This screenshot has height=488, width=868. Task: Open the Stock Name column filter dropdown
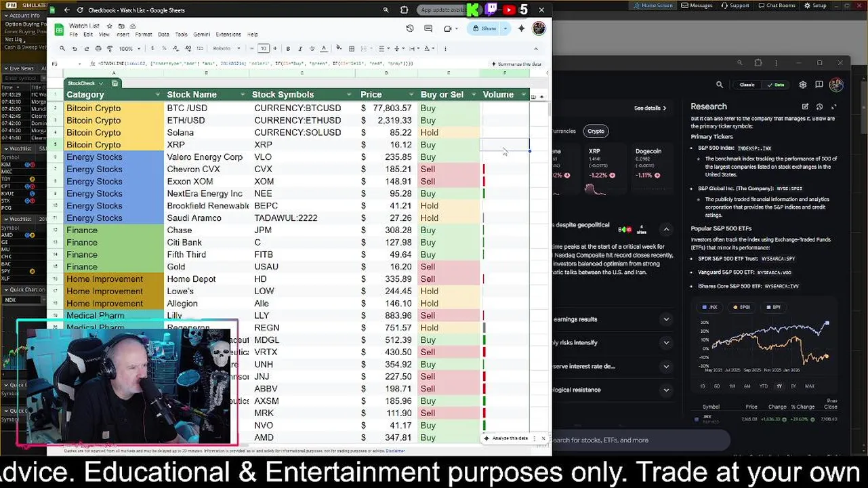(x=243, y=95)
